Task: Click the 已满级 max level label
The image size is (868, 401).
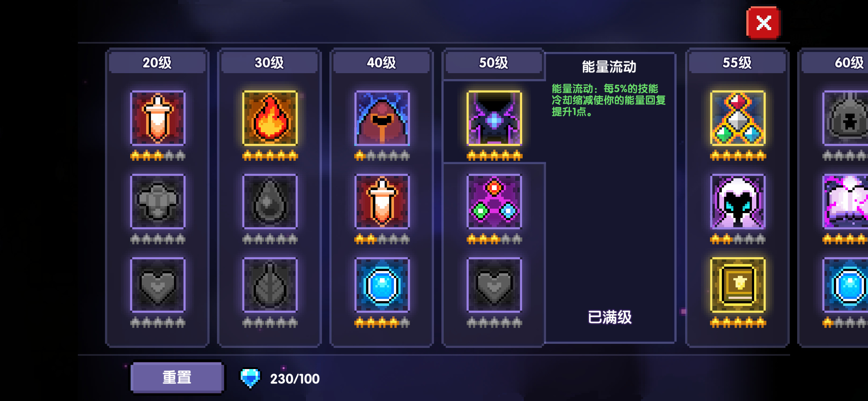Action: 609,317
